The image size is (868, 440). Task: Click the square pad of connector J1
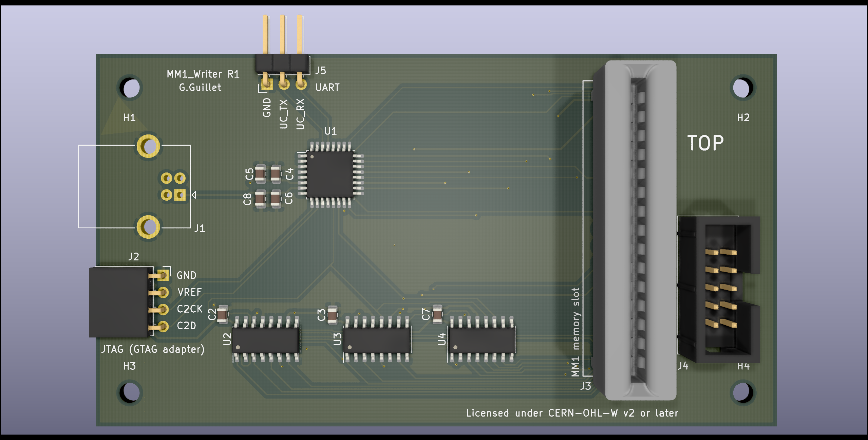point(180,195)
